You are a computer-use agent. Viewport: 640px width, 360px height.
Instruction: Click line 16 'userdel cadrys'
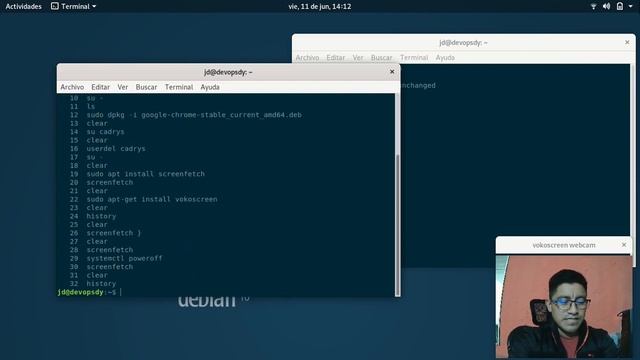(116, 149)
